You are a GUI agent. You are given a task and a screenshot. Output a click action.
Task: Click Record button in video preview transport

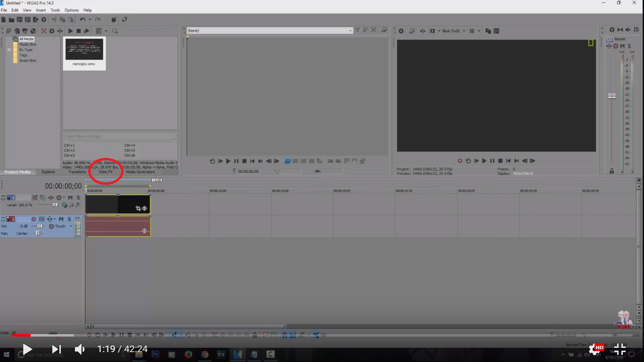[x=460, y=161]
